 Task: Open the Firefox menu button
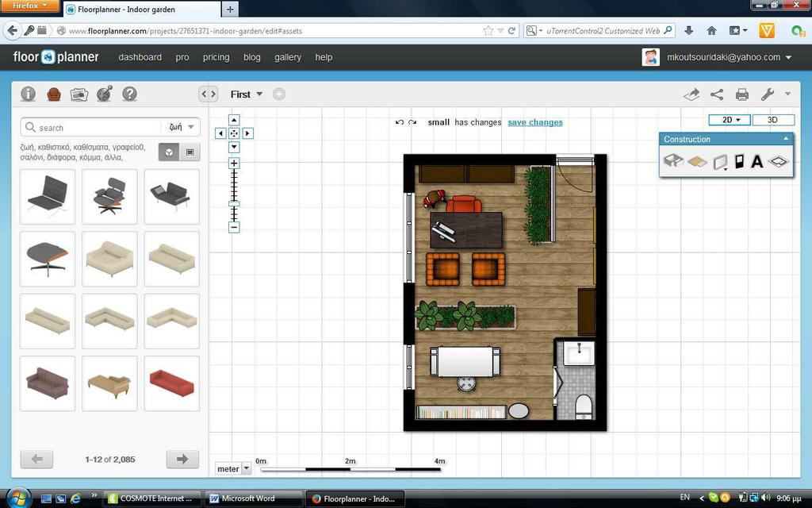[x=30, y=6]
